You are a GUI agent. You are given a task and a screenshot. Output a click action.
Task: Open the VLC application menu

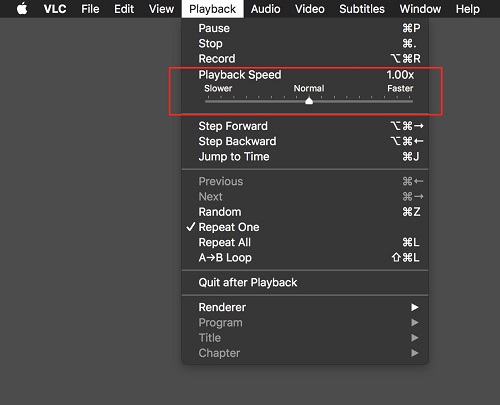click(55, 9)
